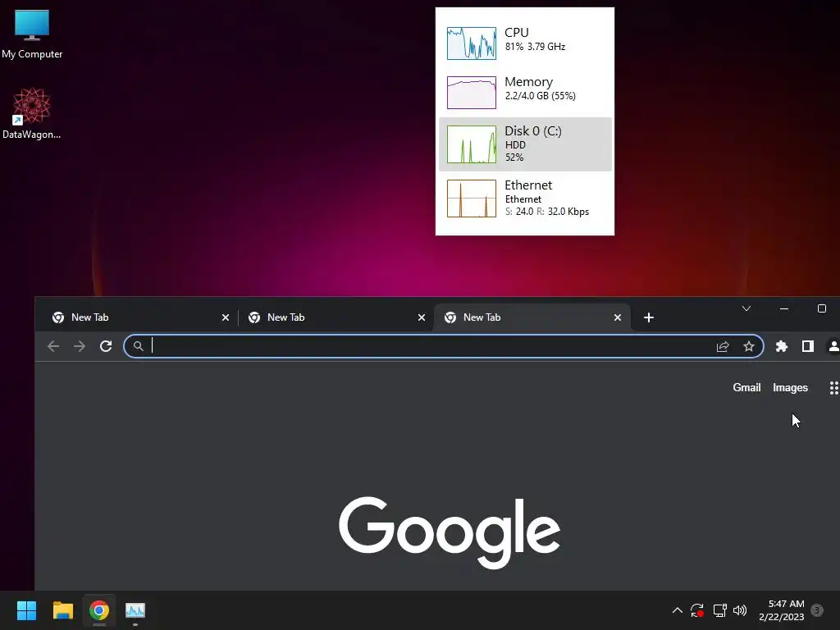The height and width of the screenshot is (630, 840).
Task: Click the Chrome taskbar icon
Action: point(99,610)
